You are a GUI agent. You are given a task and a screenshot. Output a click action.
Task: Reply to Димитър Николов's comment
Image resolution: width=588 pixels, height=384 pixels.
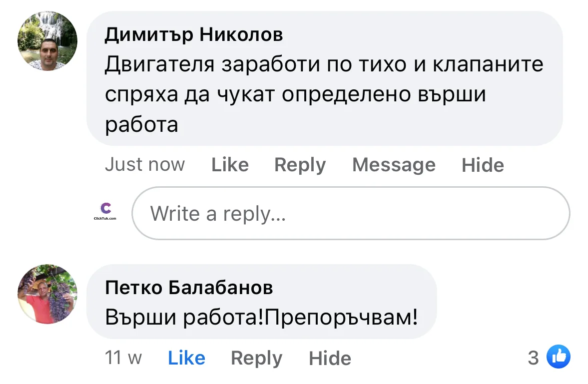coord(300,165)
